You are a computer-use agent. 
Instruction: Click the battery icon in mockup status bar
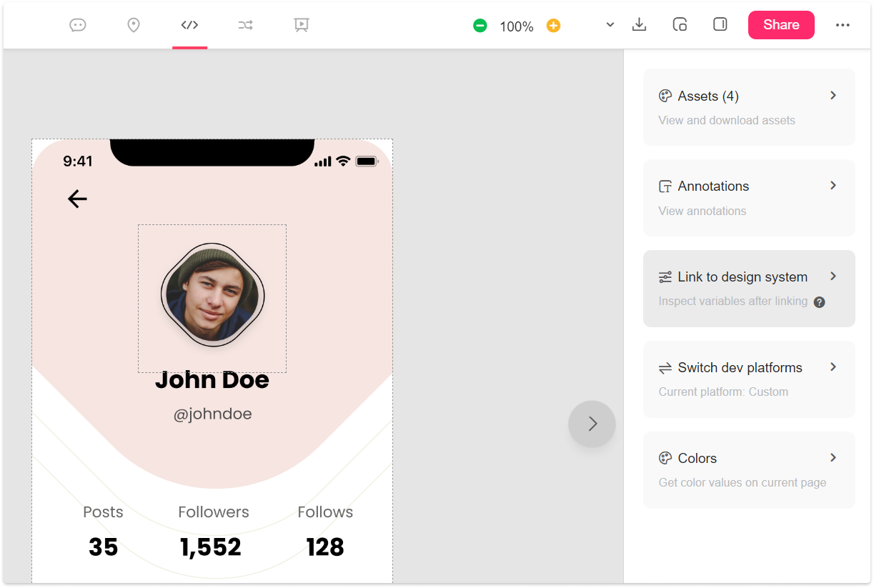pos(367,161)
